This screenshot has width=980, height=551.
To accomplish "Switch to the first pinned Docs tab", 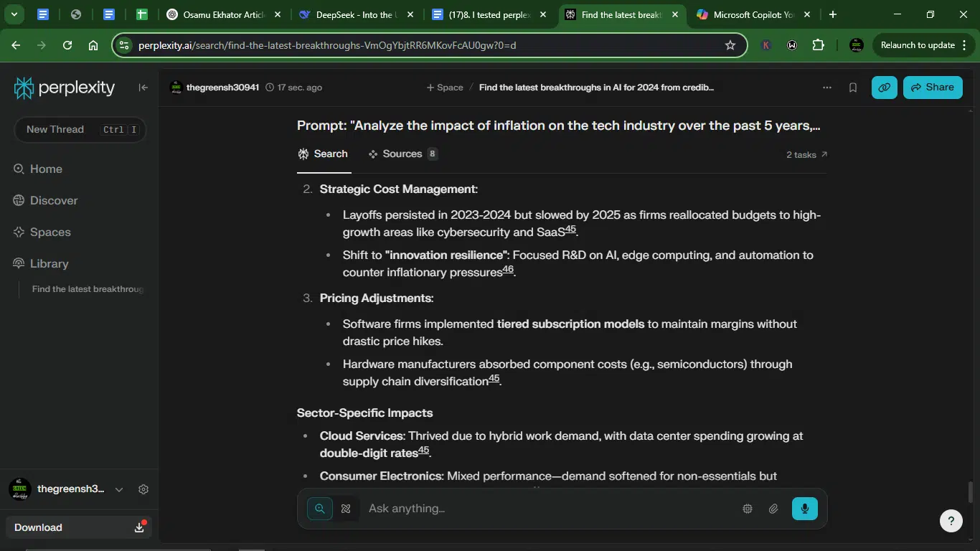I will [x=43, y=14].
